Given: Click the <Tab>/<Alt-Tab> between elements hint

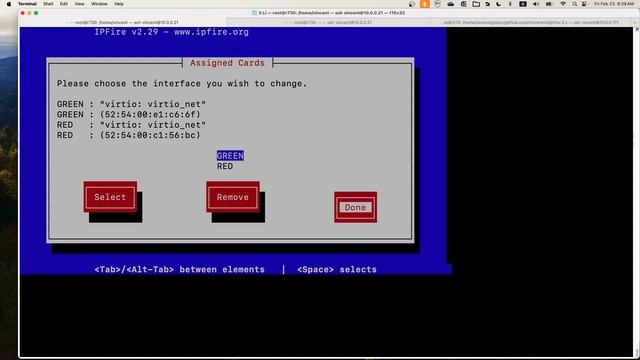Looking at the screenshot, I should click(179, 269).
